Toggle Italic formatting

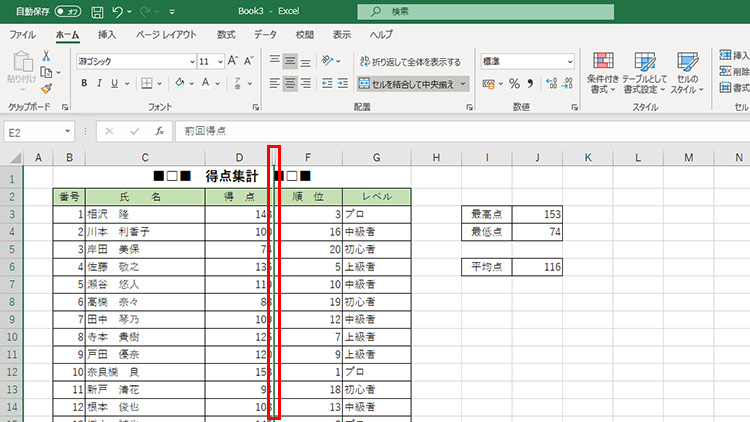[100, 84]
